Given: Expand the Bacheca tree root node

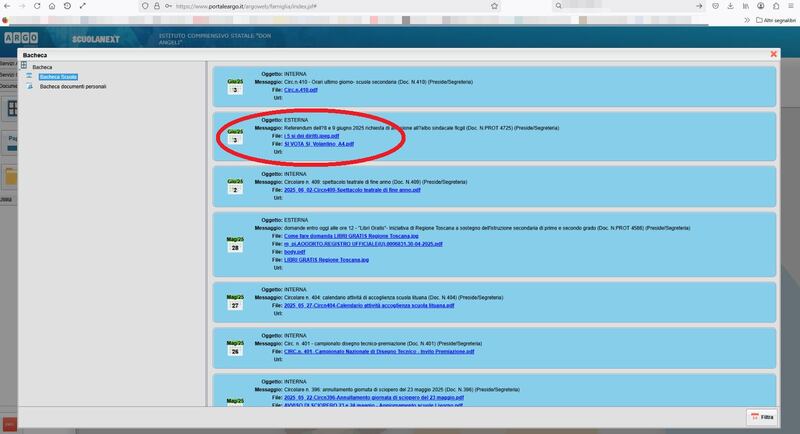Looking at the screenshot, I should (x=23, y=65).
